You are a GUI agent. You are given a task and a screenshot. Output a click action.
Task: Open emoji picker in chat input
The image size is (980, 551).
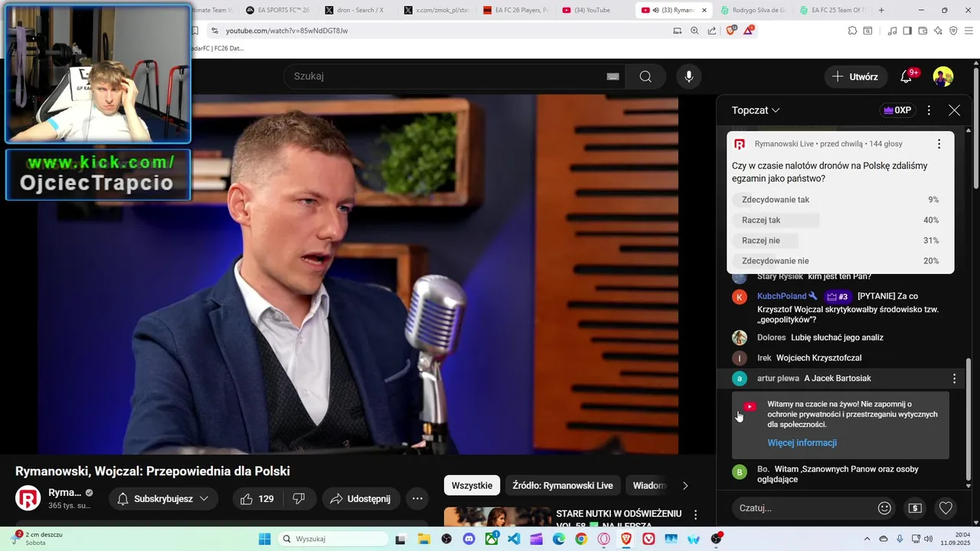(x=884, y=507)
